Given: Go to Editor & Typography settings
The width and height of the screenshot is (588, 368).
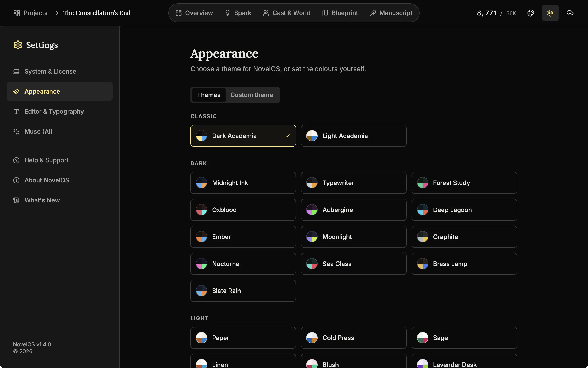Looking at the screenshot, I should click(x=60, y=111).
